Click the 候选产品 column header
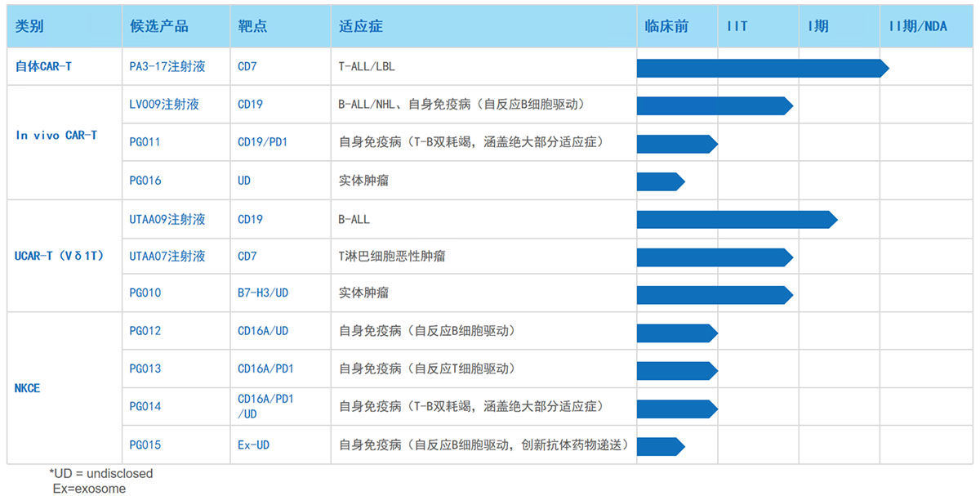 click(158, 26)
